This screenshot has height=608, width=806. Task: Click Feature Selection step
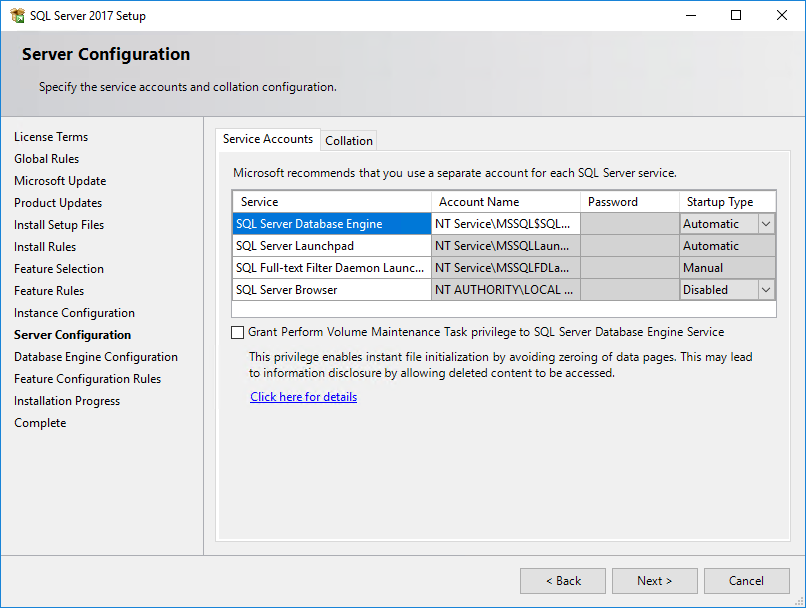(x=59, y=269)
